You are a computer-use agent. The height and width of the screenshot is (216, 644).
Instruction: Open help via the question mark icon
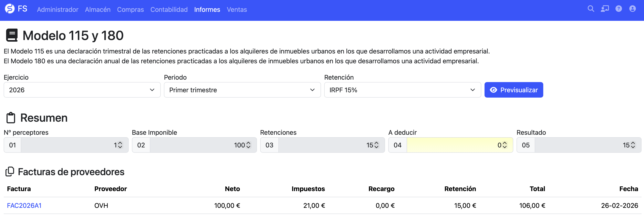point(619,9)
